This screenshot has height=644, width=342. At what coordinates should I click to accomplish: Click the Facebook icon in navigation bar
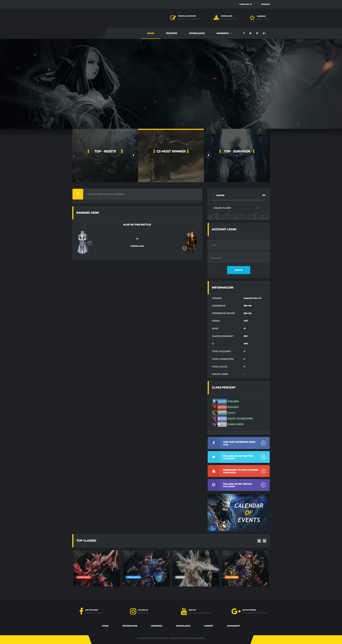pos(244,33)
